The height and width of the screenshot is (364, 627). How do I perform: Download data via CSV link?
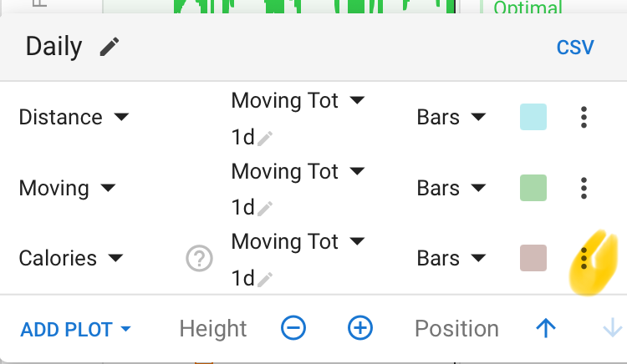coord(575,47)
